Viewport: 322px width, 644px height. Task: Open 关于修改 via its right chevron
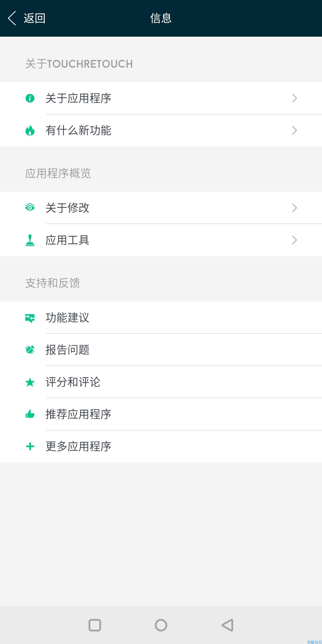(x=294, y=208)
